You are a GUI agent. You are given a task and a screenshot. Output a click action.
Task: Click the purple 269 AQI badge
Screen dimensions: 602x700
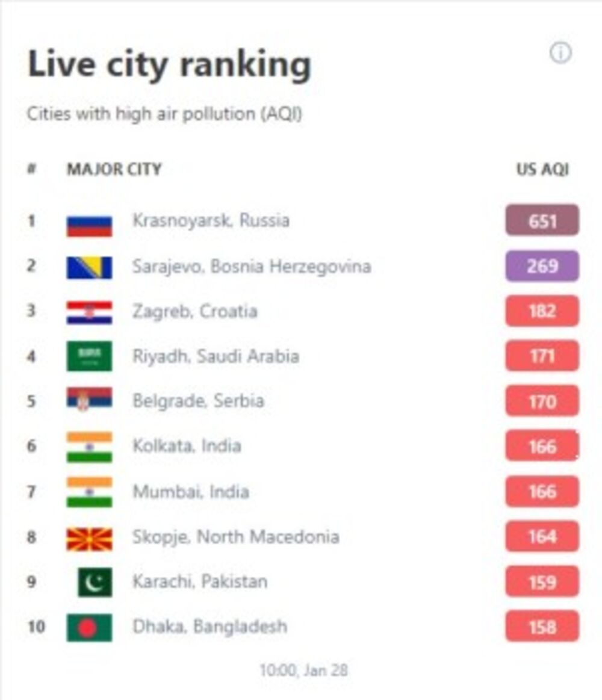click(x=542, y=266)
